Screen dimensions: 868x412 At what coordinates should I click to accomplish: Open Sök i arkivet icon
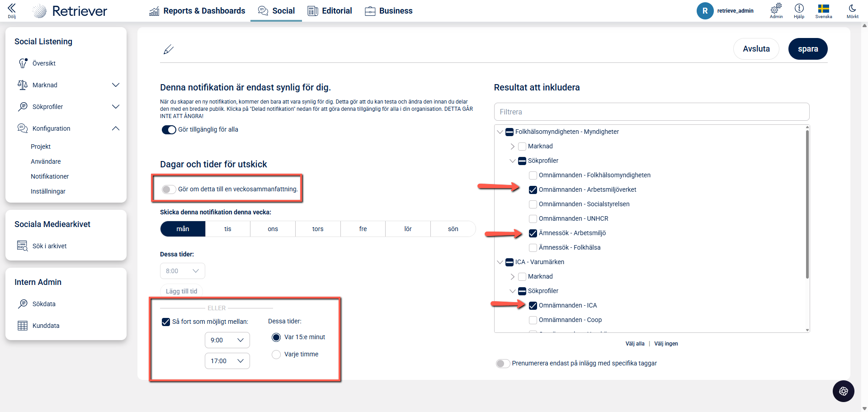pos(22,246)
